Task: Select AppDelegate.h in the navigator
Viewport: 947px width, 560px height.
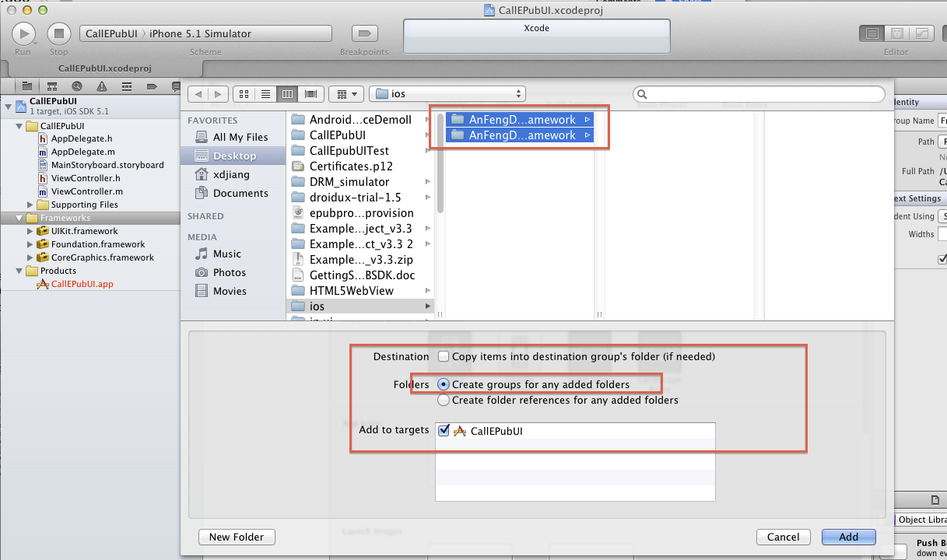Action: 82,138
